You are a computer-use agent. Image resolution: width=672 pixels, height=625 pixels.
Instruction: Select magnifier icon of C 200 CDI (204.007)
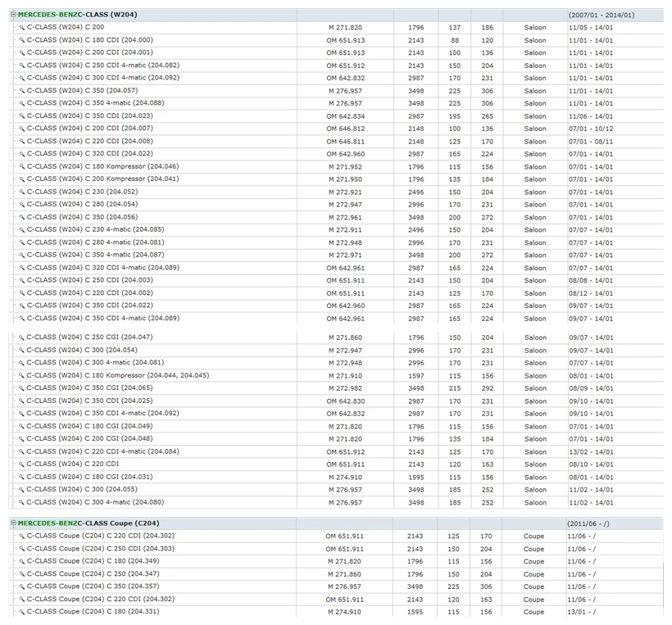tap(22, 129)
